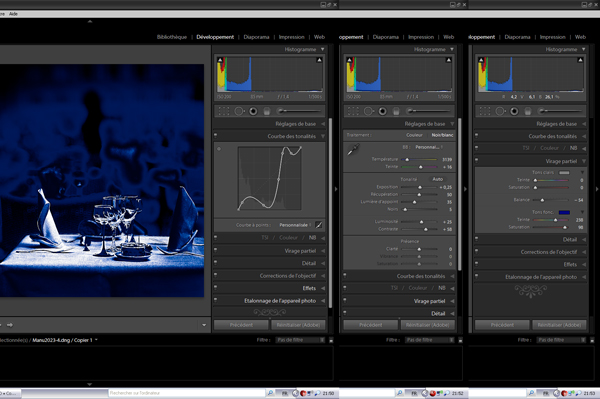Choose Noir/blanc treatment in middle screenshot
The height and width of the screenshot is (399, 600).
pyautogui.click(x=442, y=135)
